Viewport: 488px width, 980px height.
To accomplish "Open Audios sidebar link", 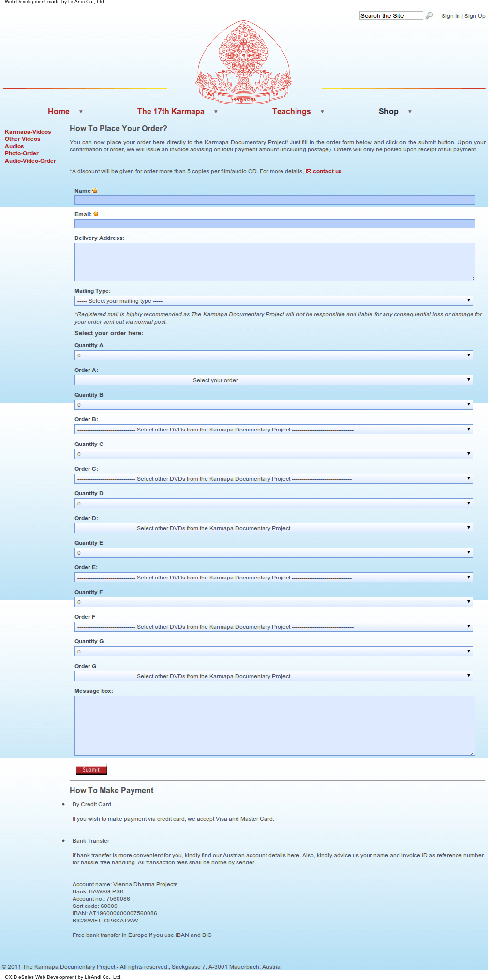I will point(14,146).
